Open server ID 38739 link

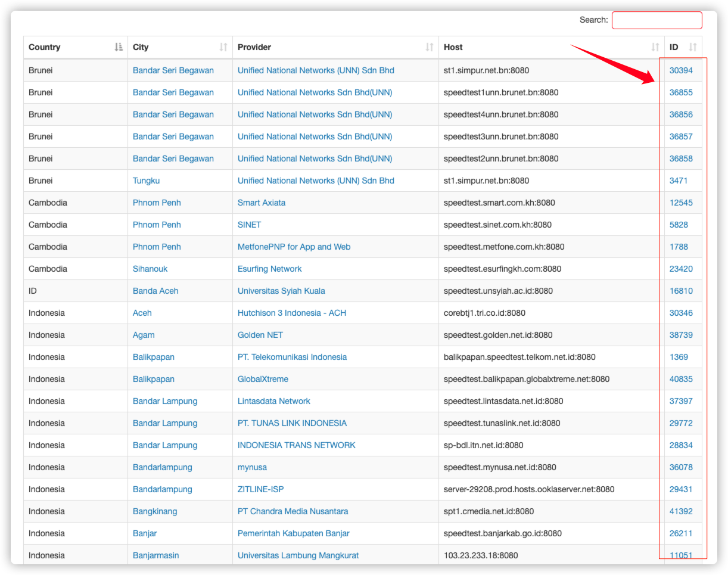click(681, 335)
